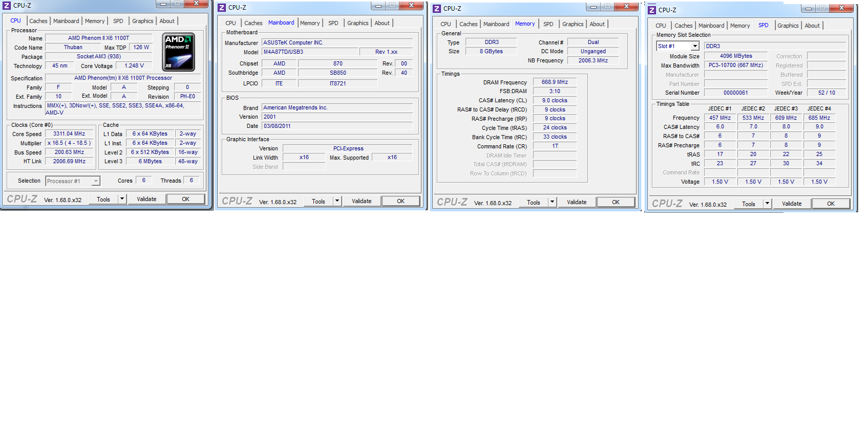868x443 pixels.
Task: Click the IT8721 LPCIO value
Action: tap(338, 83)
